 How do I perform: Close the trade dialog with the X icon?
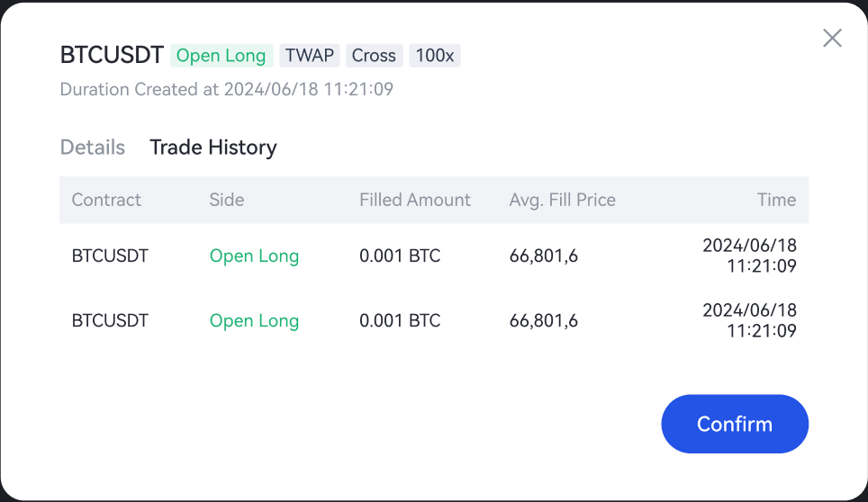[x=832, y=38]
